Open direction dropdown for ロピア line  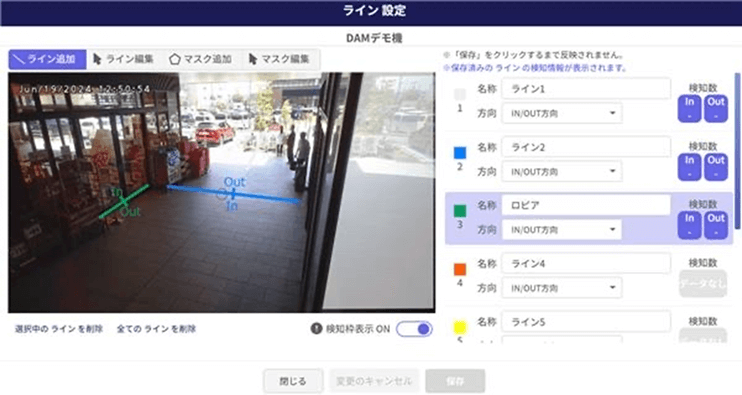coord(562,229)
